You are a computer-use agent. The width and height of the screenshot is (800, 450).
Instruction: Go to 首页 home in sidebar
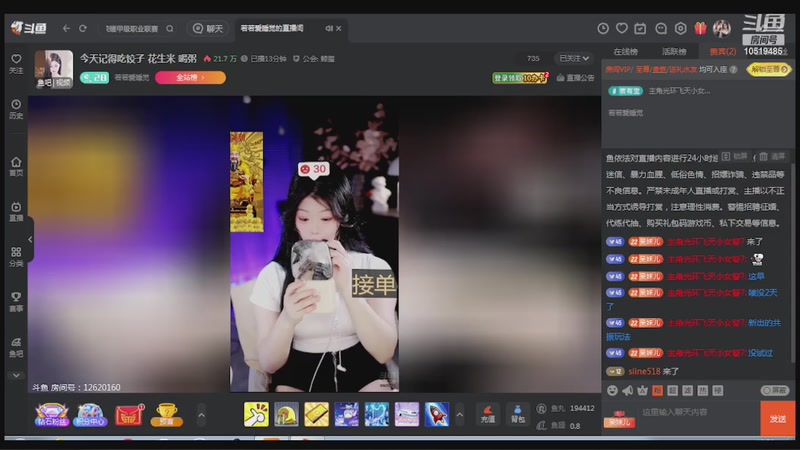pyautogui.click(x=16, y=167)
